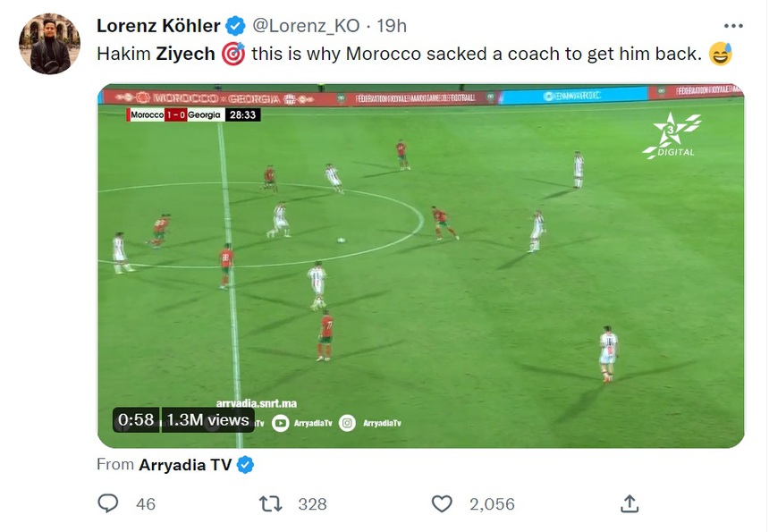Click the YouTube icon in video watermark
The image size is (769, 532).
[280, 423]
